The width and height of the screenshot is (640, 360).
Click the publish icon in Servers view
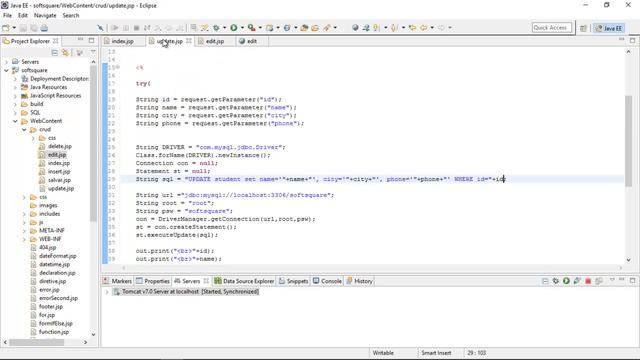[x=599, y=281]
